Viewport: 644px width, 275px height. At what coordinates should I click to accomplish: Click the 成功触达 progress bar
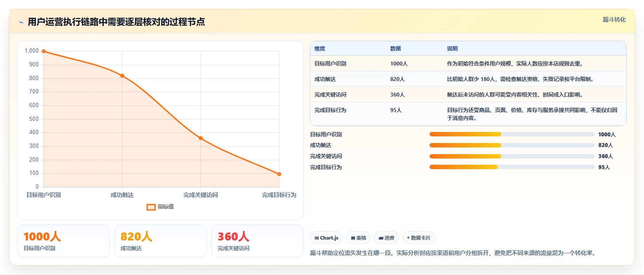(512, 145)
